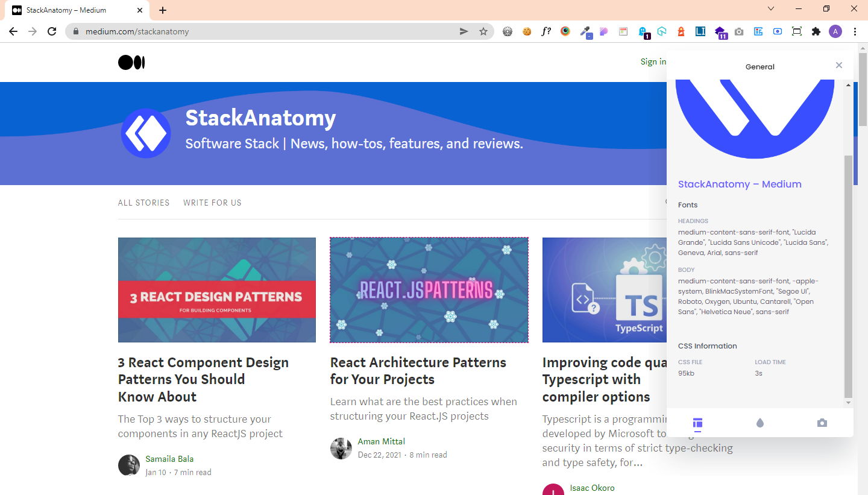The height and width of the screenshot is (495, 868).
Task: Click the 3s load time value
Action: [759, 373]
